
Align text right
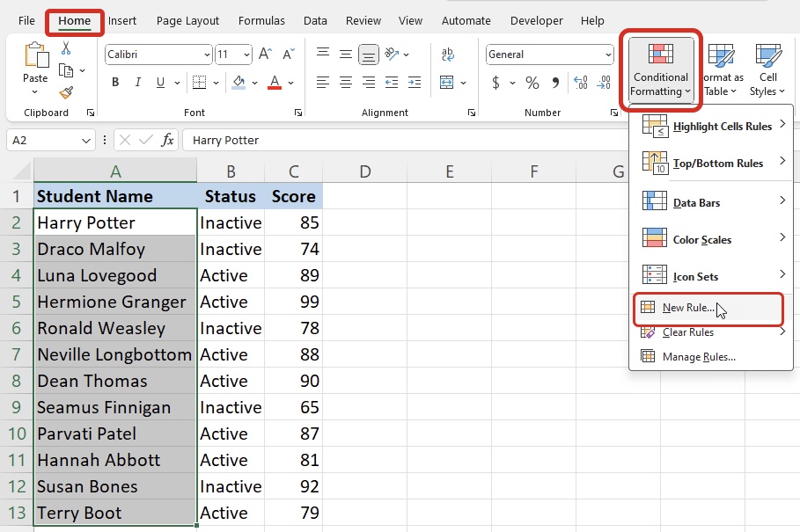[x=369, y=82]
